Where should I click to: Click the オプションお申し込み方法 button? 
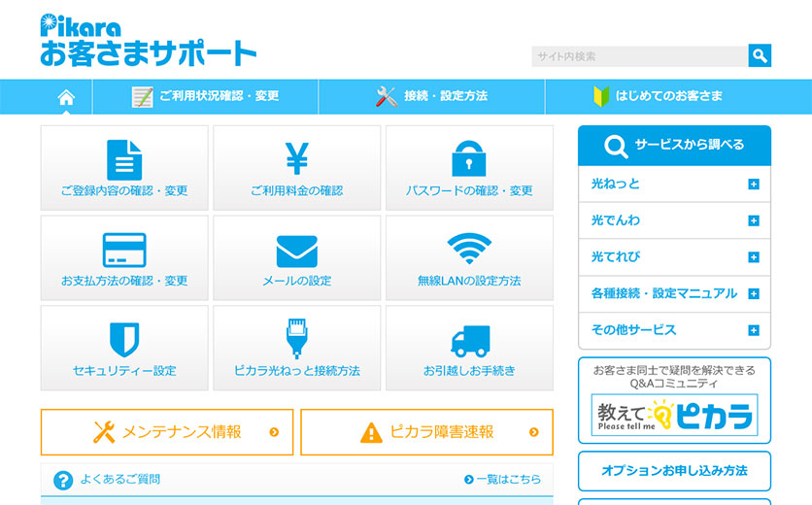click(x=674, y=471)
